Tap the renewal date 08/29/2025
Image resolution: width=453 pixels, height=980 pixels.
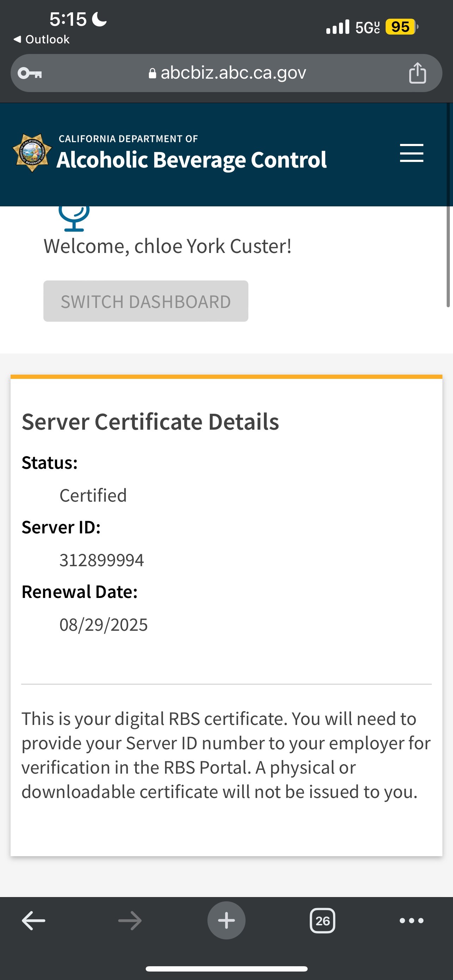coord(103,625)
